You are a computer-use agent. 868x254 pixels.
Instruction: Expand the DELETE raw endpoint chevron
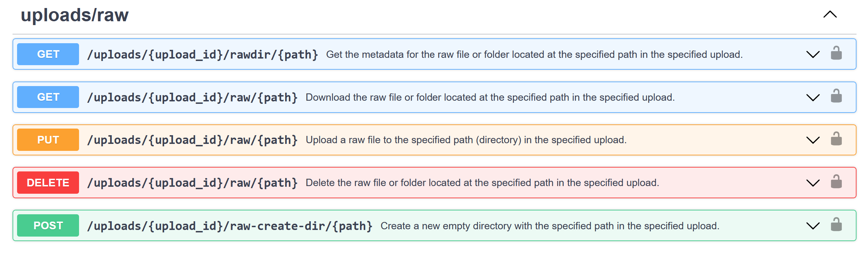pos(813,183)
